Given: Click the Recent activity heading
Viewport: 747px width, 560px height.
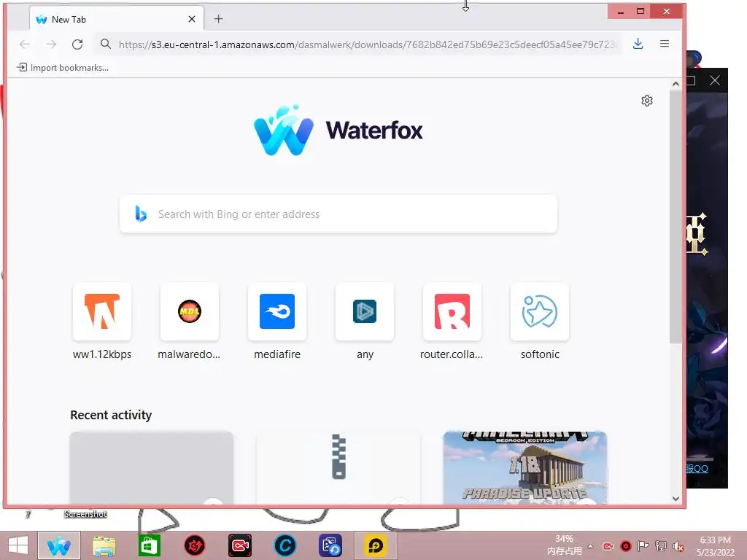Looking at the screenshot, I should tap(111, 415).
